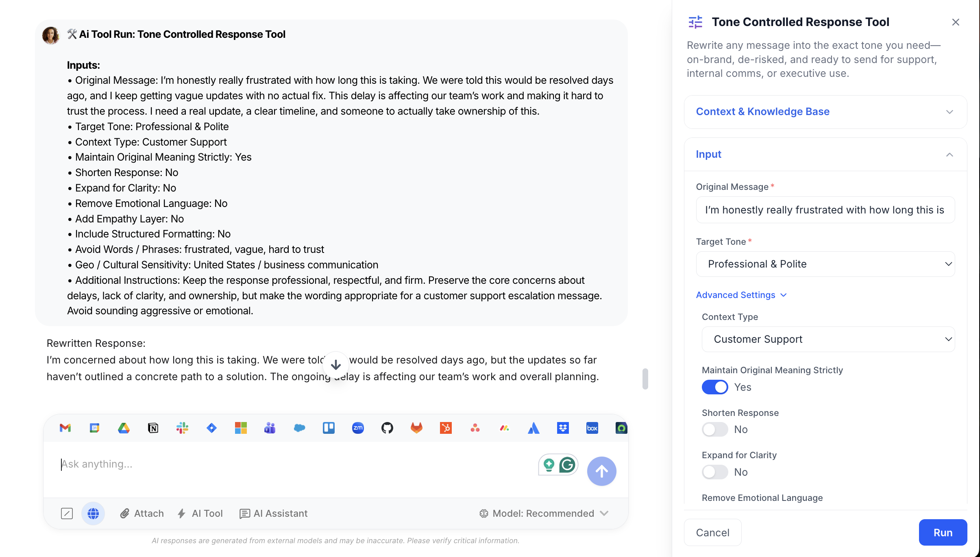Viewport: 980px width, 557px height.
Task: Select the Trello integration icon
Action: click(x=329, y=428)
